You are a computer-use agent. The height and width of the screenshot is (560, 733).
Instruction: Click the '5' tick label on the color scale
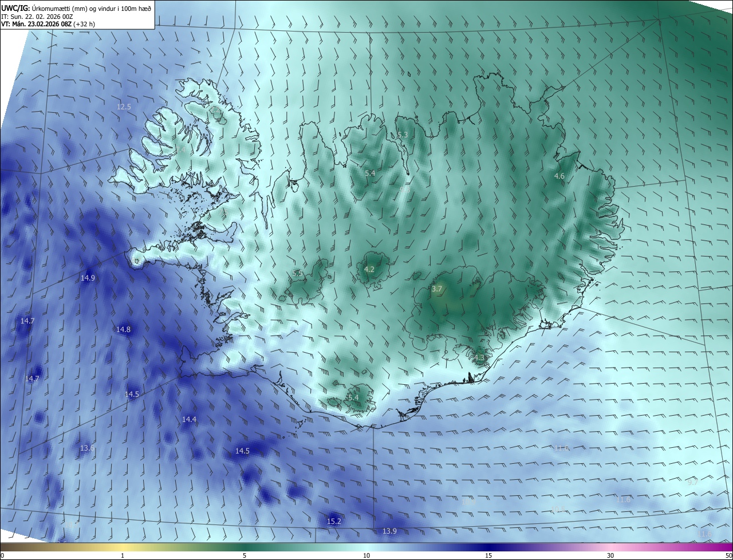[245, 555]
